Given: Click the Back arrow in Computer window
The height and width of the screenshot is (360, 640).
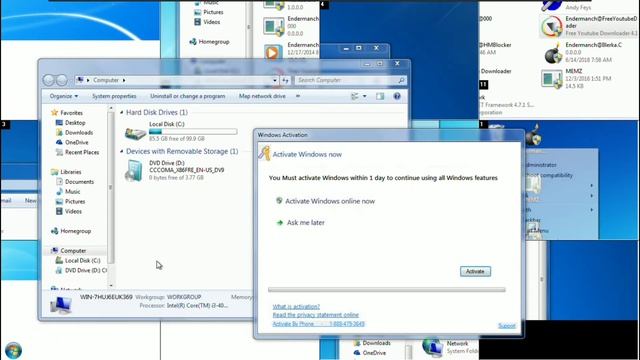Looking at the screenshot, I should 49,80.
